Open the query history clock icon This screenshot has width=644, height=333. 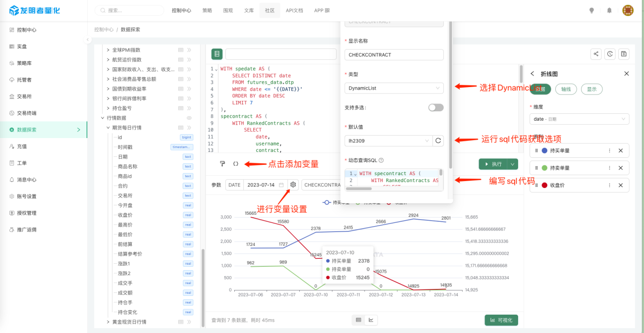click(610, 54)
